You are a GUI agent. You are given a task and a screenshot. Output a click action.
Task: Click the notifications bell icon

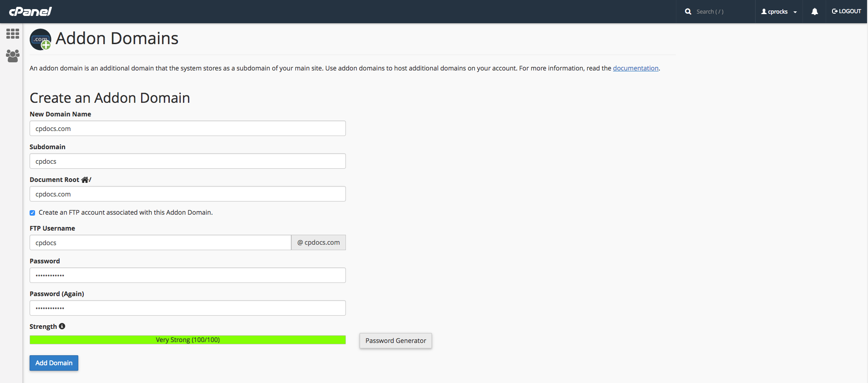[814, 11]
